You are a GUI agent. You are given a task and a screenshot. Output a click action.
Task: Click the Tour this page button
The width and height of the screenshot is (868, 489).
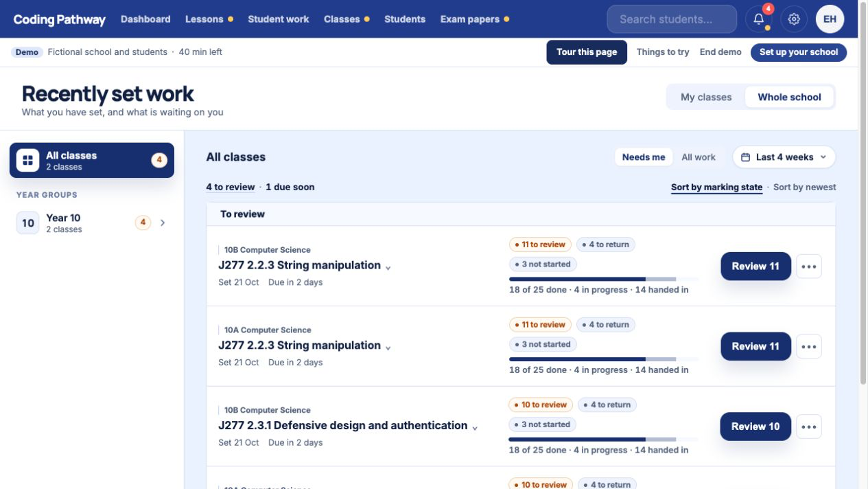pyautogui.click(x=587, y=52)
